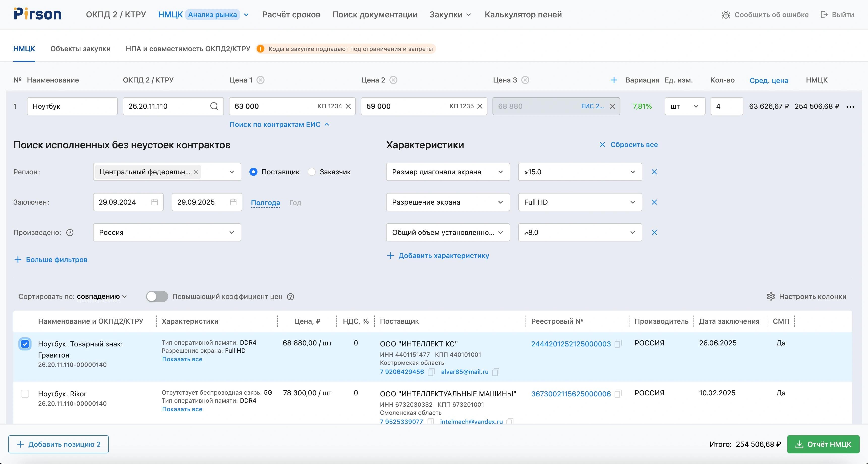Viewport: 868px width, 464px height.
Task: Open the шт unit dropdown
Action: pos(684,106)
